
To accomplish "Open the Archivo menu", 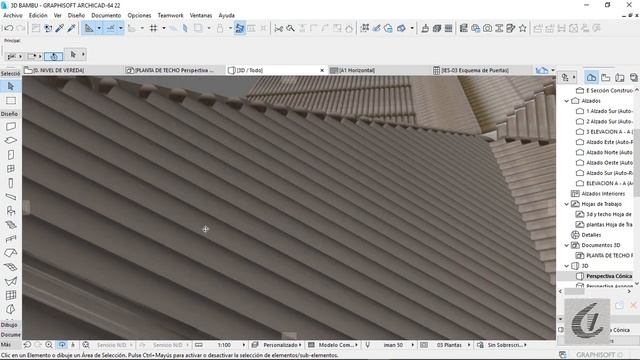I will pos(13,15).
